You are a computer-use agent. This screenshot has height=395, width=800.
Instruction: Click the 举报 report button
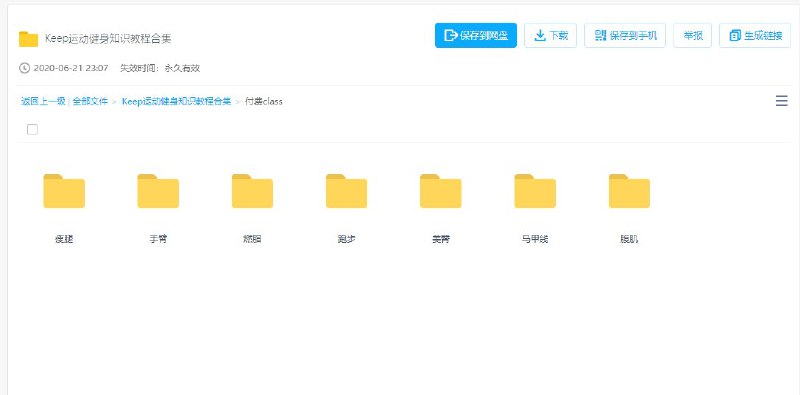coord(693,35)
